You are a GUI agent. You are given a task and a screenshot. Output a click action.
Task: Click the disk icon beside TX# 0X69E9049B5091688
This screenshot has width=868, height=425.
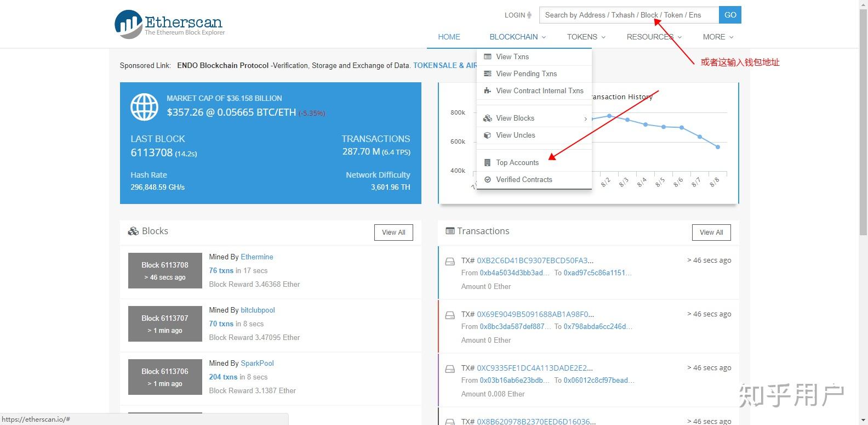click(450, 315)
